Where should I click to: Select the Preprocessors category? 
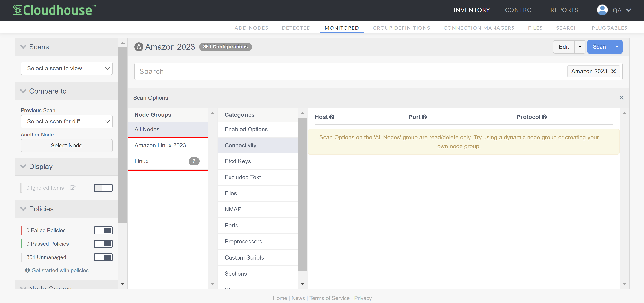(x=258, y=242)
